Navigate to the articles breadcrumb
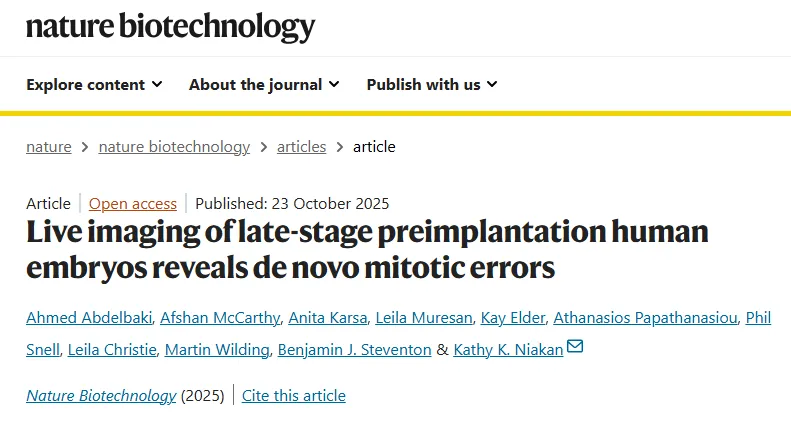The height and width of the screenshot is (424, 791). [301, 146]
